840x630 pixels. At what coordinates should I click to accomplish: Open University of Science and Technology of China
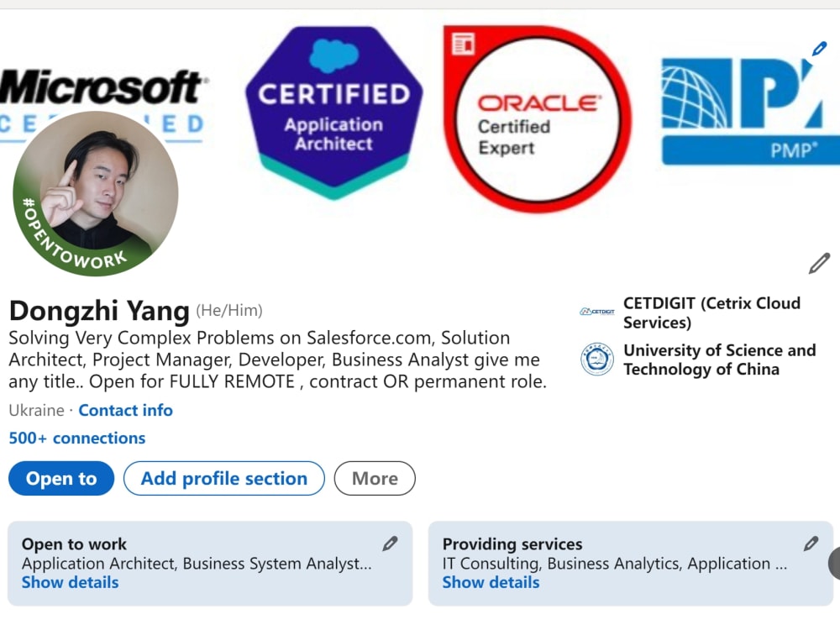click(x=720, y=360)
